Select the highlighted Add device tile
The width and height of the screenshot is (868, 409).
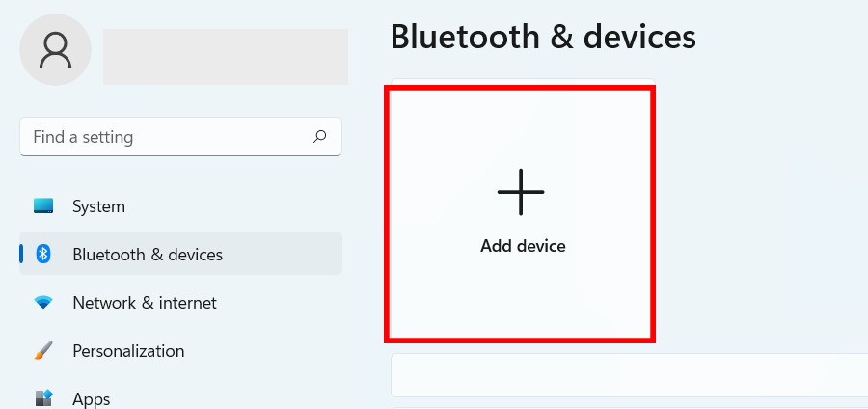pos(521,213)
